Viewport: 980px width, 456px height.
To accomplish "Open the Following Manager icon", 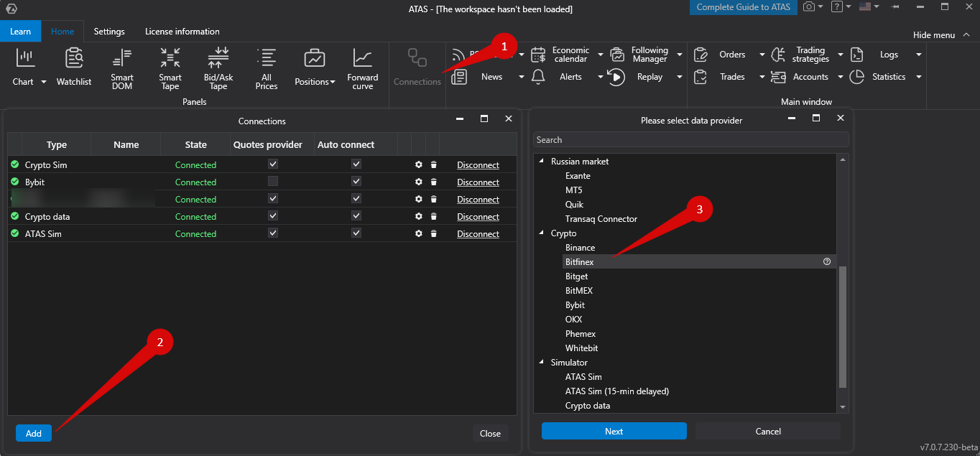I will 616,55.
